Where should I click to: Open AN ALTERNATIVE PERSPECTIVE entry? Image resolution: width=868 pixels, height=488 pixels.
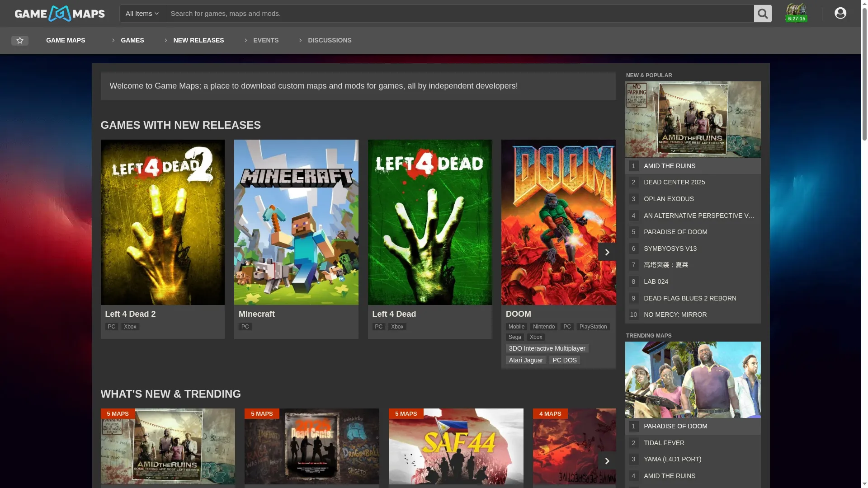pyautogui.click(x=693, y=216)
